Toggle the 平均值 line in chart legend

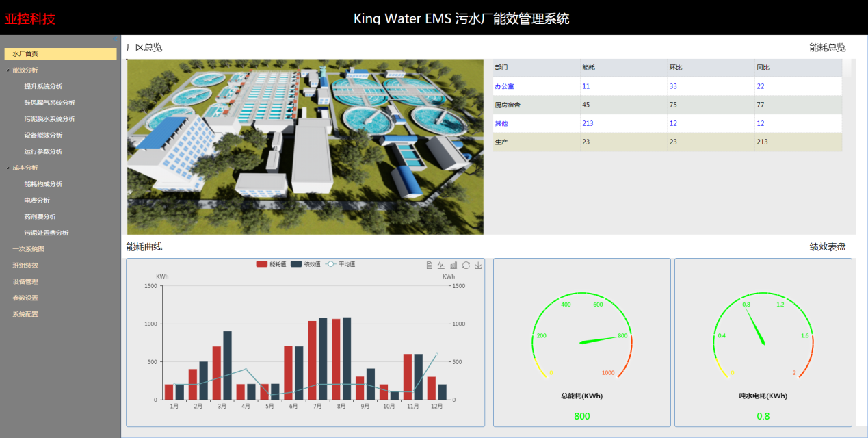pos(340,264)
